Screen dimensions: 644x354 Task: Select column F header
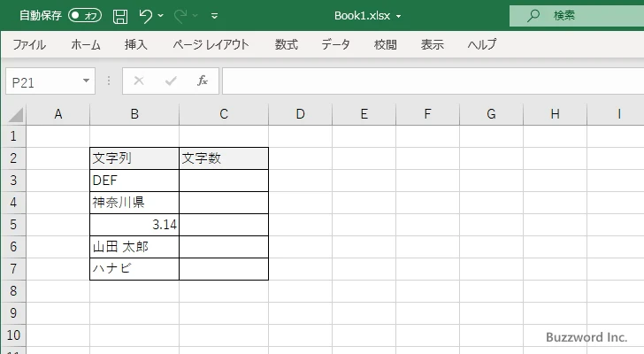point(427,114)
